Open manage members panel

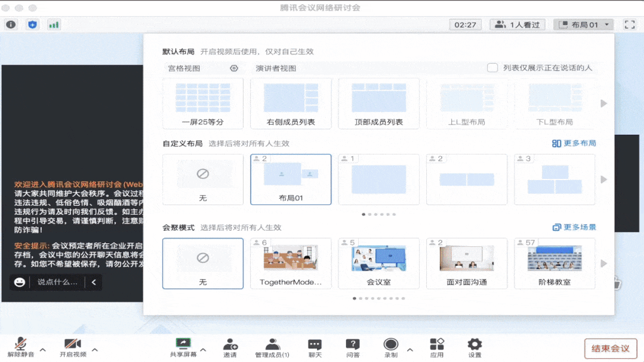point(272,348)
